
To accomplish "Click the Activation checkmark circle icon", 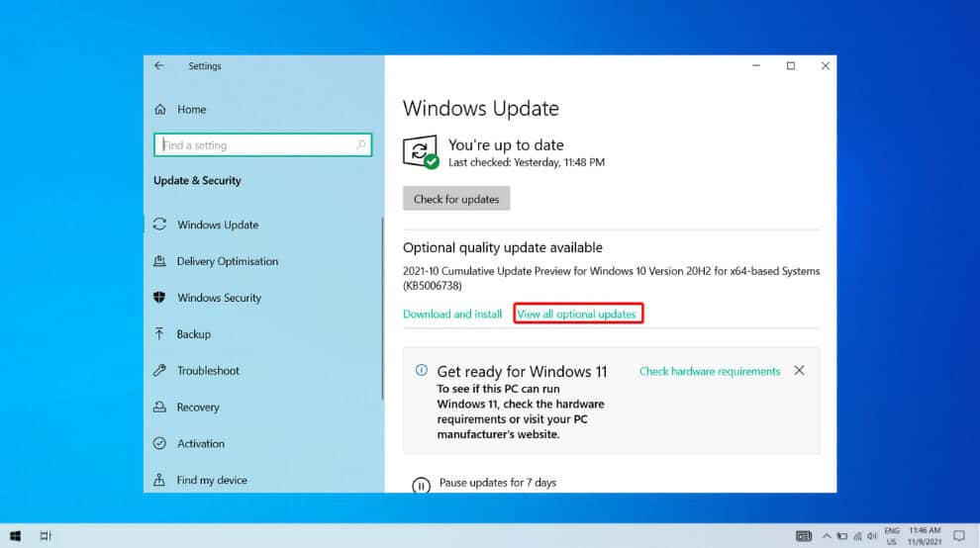I will click(160, 443).
